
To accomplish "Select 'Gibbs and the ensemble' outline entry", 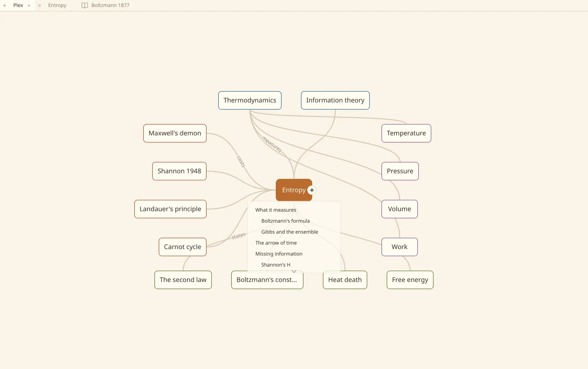I will pos(290,232).
